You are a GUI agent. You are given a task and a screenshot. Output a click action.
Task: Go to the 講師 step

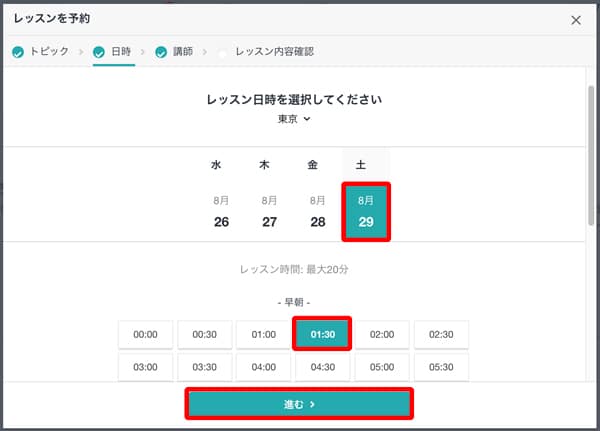click(x=181, y=51)
